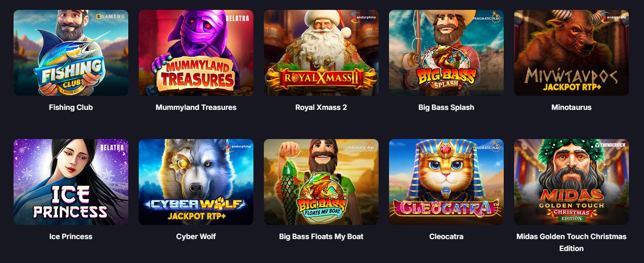644x263 pixels.
Task: Click the "Cleocatra" game title text
Action: [446, 236]
